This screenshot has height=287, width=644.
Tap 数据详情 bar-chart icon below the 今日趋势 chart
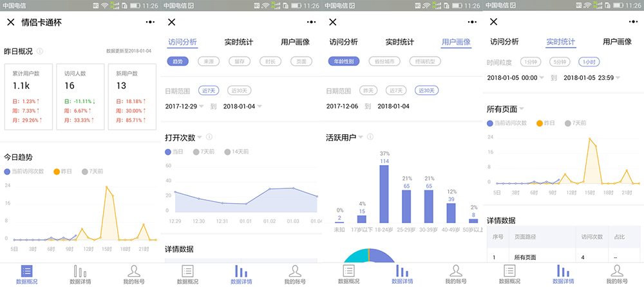click(x=80, y=274)
